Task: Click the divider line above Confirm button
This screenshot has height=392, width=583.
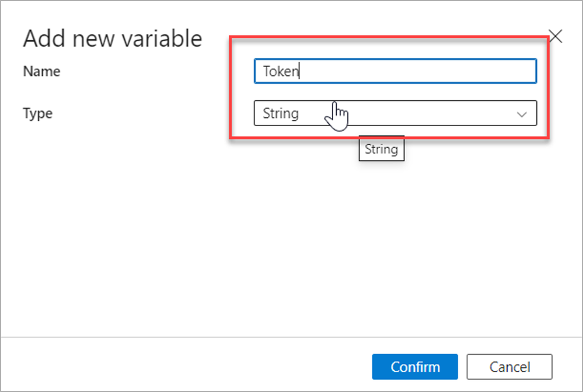Action: tap(291, 337)
